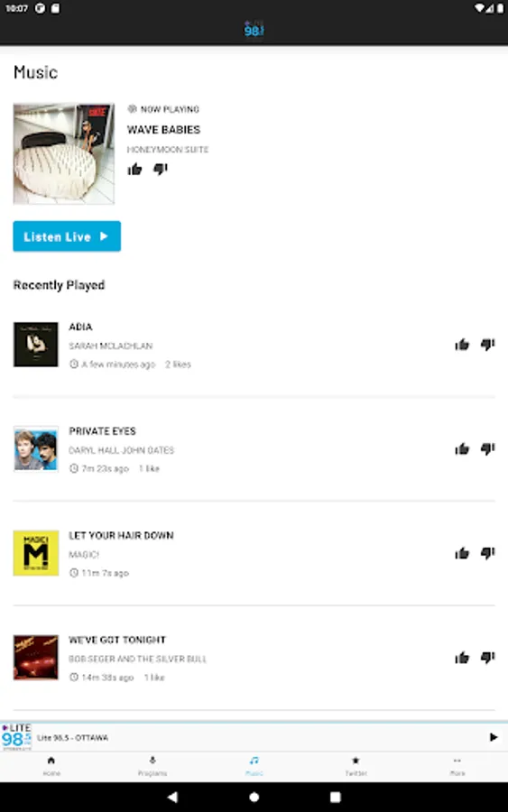Thumbs up Private Eyes track

tap(462, 448)
